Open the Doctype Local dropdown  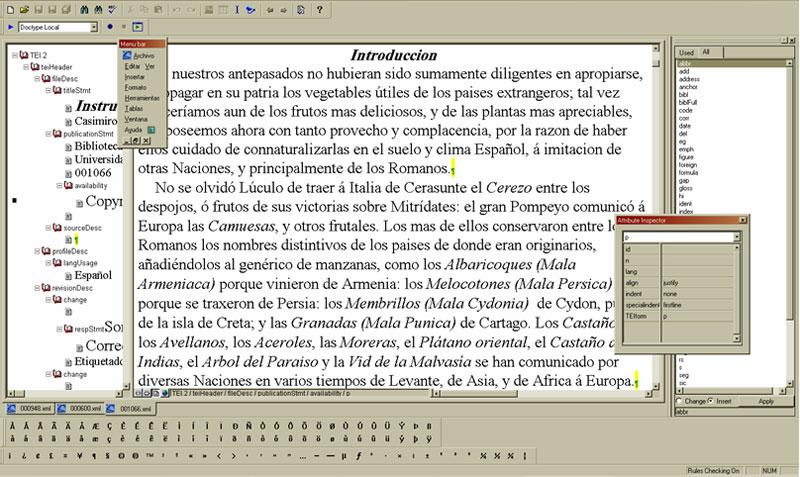93,27
